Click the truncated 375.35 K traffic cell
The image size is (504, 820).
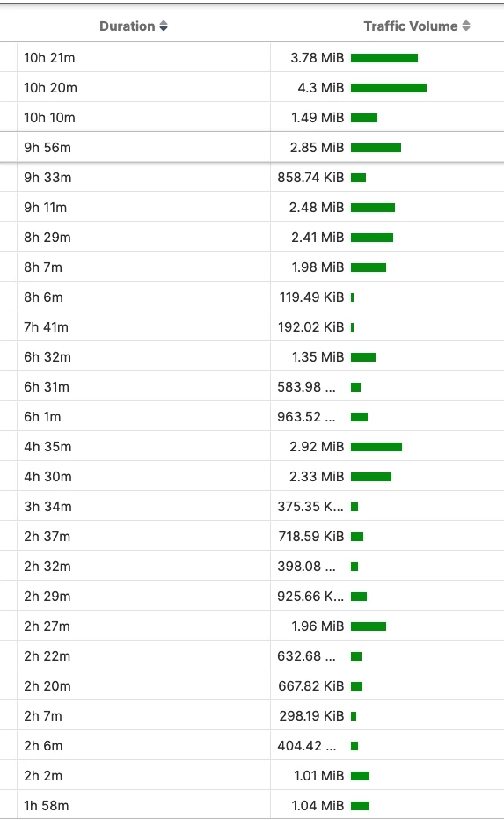(387, 507)
